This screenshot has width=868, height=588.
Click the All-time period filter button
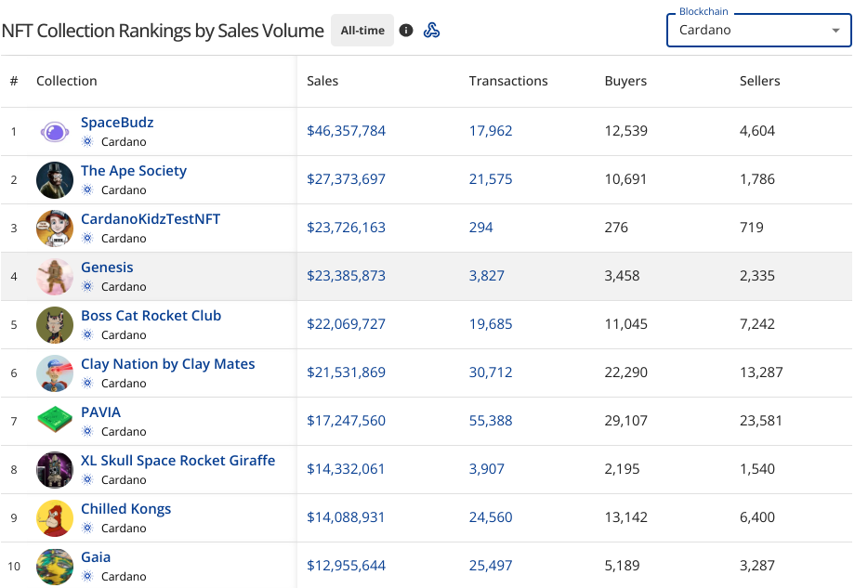coord(362,31)
